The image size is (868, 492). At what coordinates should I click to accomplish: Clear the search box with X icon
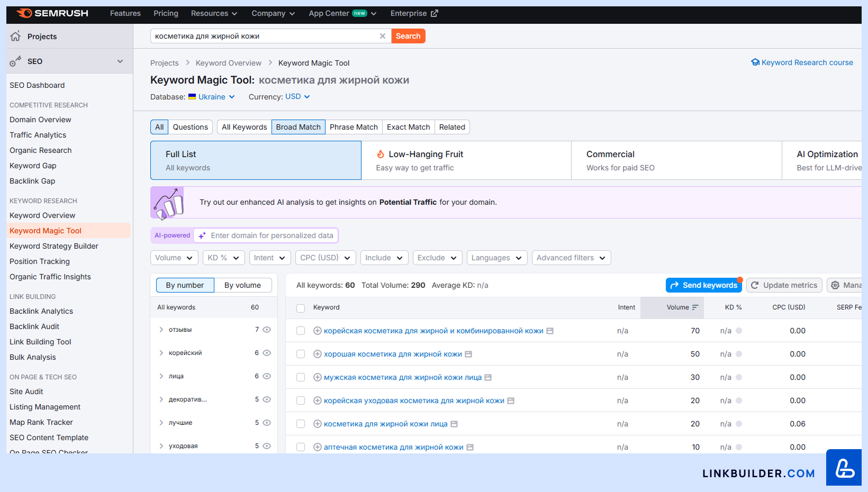pyautogui.click(x=383, y=36)
